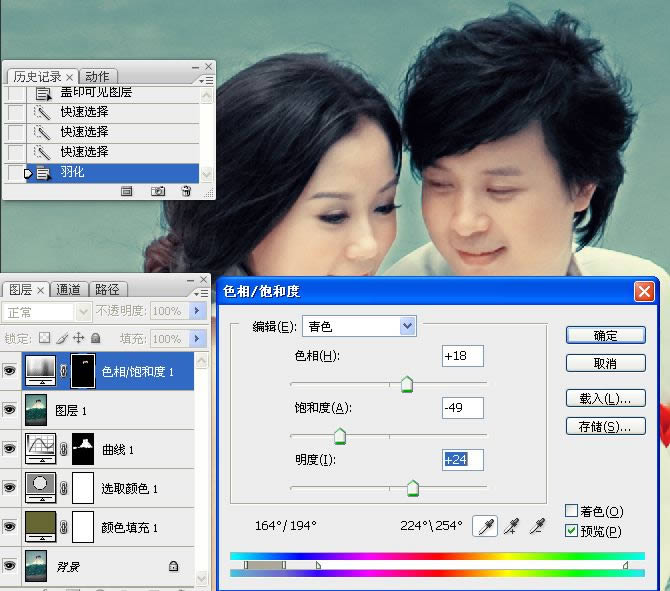This screenshot has width=670, height=591.
Task: Select the subtract-from-sample eyedropper
Action: [x=538, y=526]
